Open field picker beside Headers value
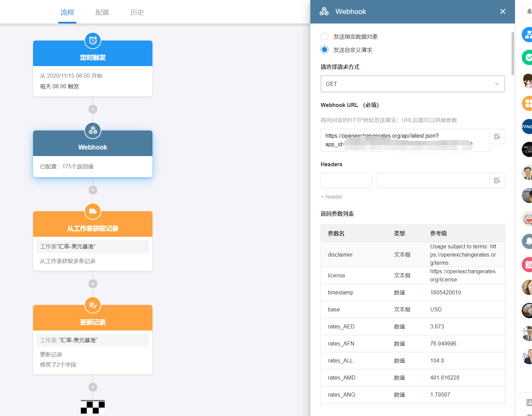This screenshot has width=532, height=416. point(497,181)
